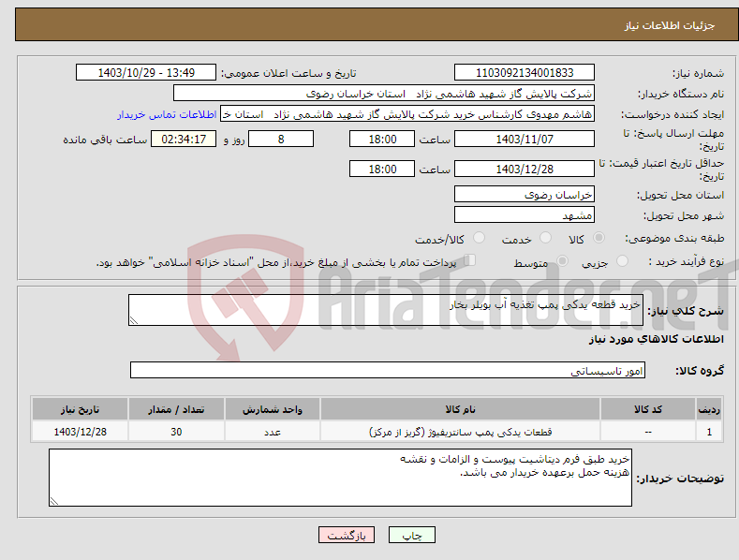The width and height of the screenshot is (739, 560).
Task: Click the price validity date 1403/12/28 field
Action: pyautogui.click(x=525, y=169)
